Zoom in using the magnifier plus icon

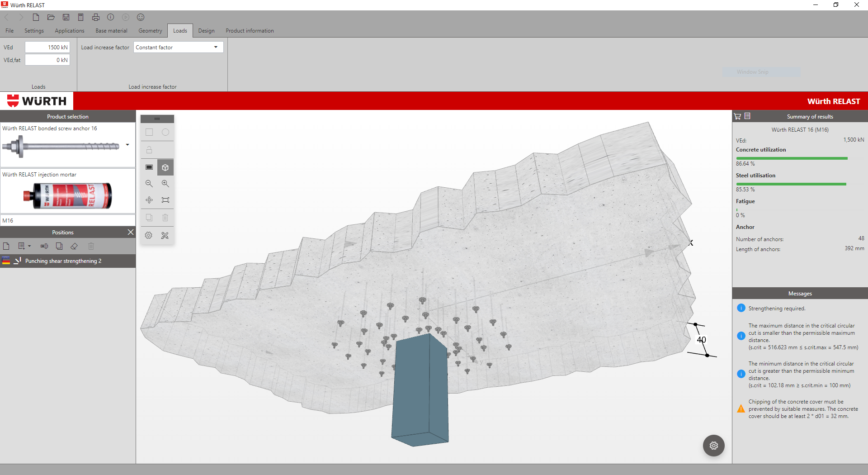165,184
